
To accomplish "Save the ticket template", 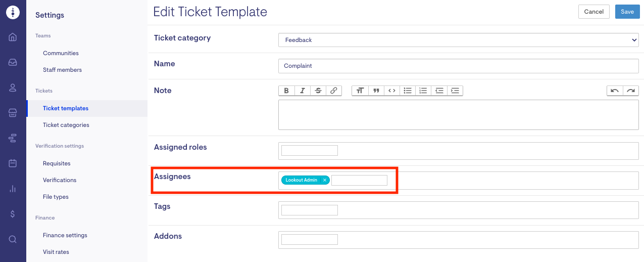I will click(x=627, y=12).
